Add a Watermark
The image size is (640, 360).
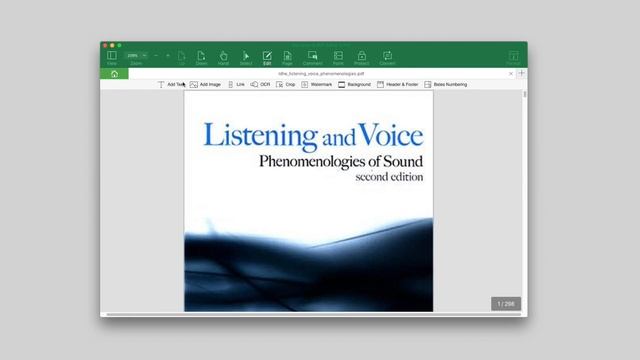(x=316, y=84)
